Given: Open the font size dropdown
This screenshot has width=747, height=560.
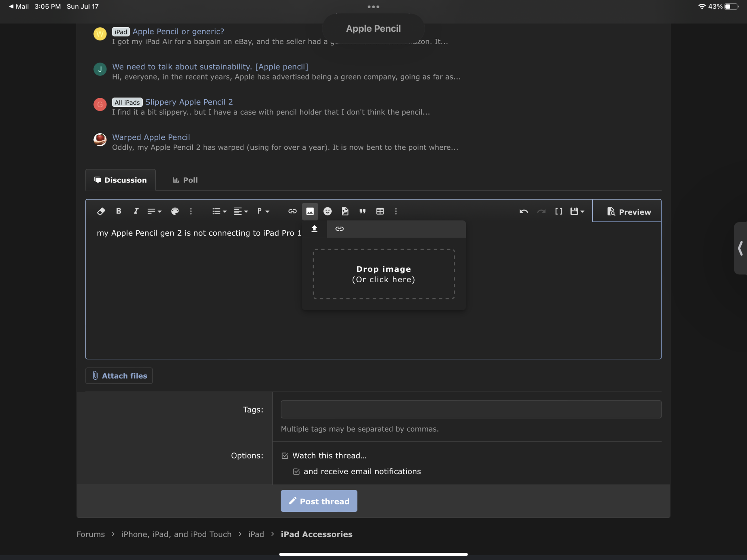Looking at the screenshot, I should pos(154,211).
